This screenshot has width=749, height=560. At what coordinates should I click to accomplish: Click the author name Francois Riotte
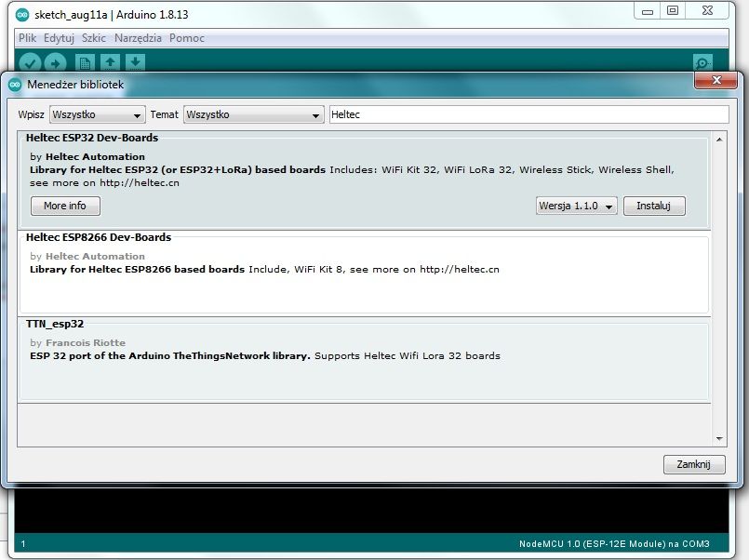point(86,342)
